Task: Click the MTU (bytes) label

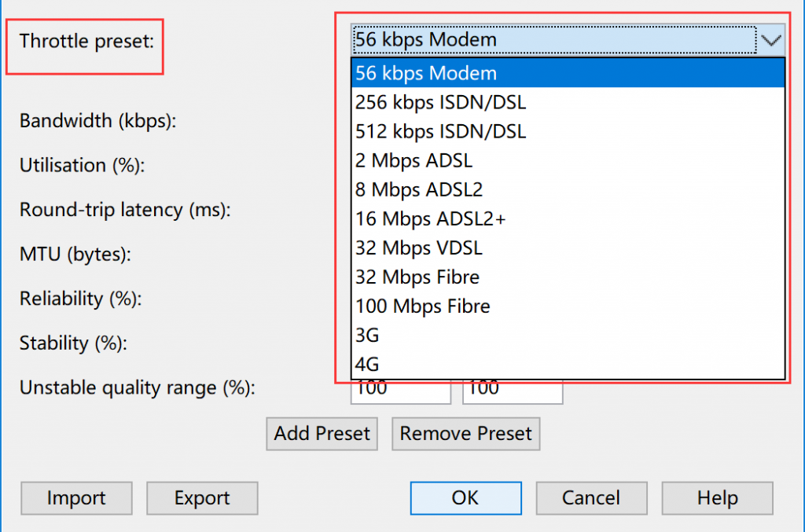Action: click(75, 254)
